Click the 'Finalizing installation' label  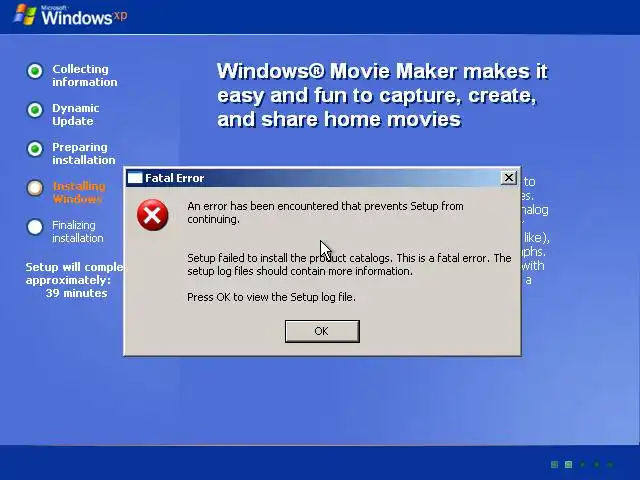[x=78, y=231]
